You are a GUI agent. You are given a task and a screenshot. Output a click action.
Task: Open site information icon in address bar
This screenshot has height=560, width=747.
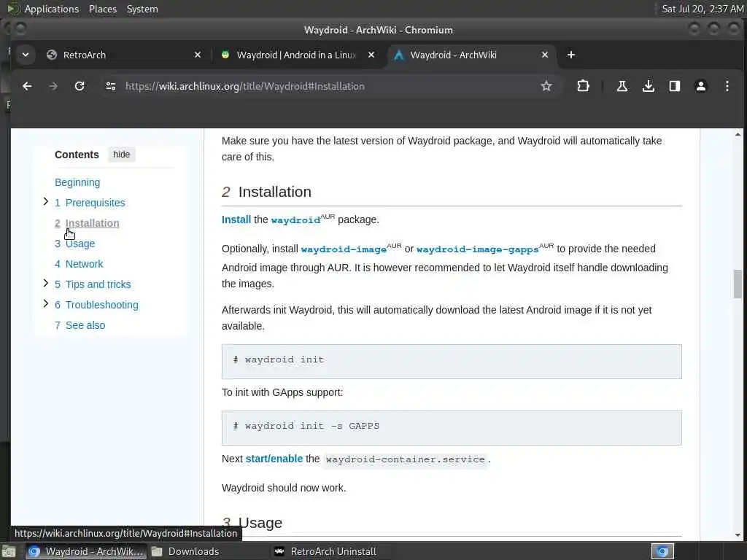point(111,86)
